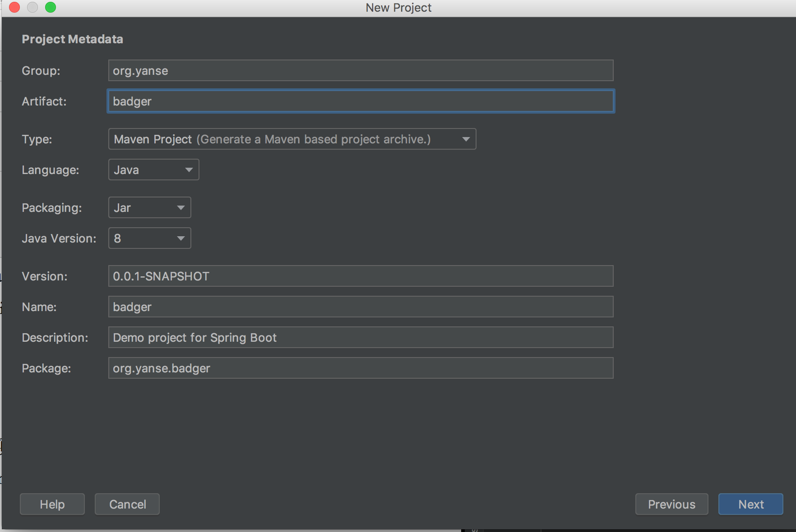Viewport: 796px width, 532px height.
Task: Click the New Project window title
Action: (x=398, y=8)
